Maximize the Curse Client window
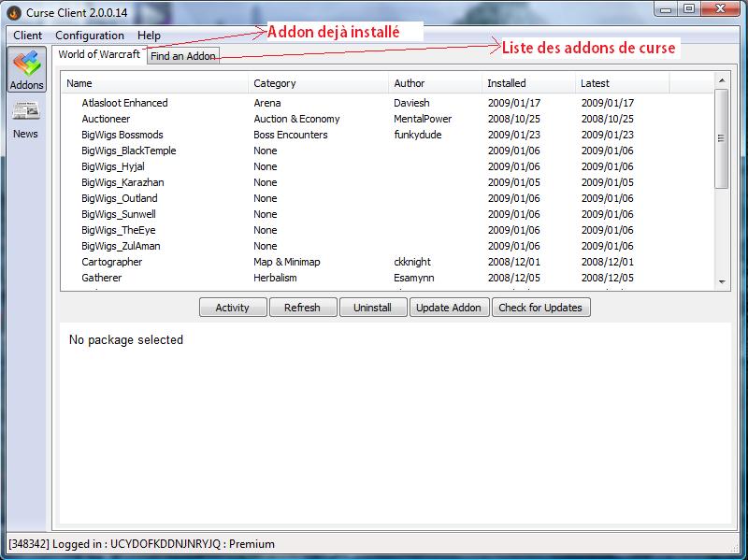Viewport: 748px width, 560px height. 689,8
